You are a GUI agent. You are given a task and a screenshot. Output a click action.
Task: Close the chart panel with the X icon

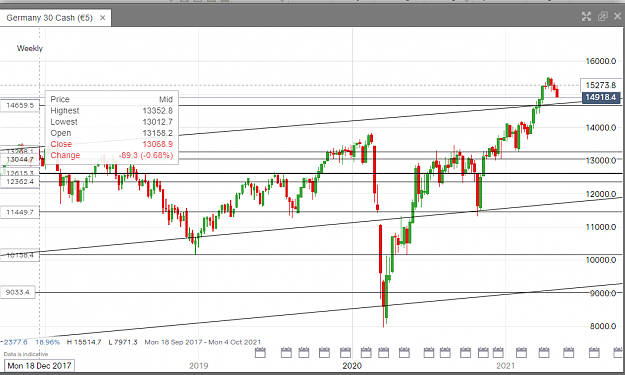coord(617,16)
